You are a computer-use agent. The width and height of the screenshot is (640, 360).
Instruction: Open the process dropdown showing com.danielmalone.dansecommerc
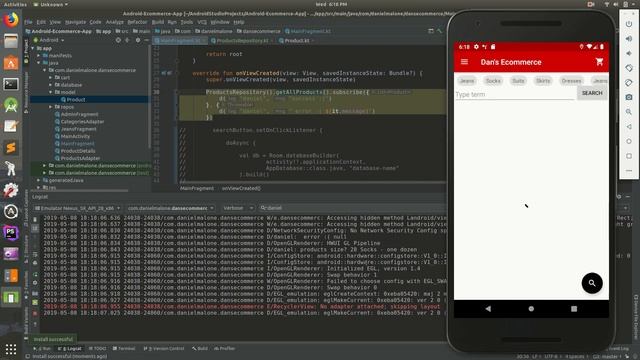tap(171, 208)
